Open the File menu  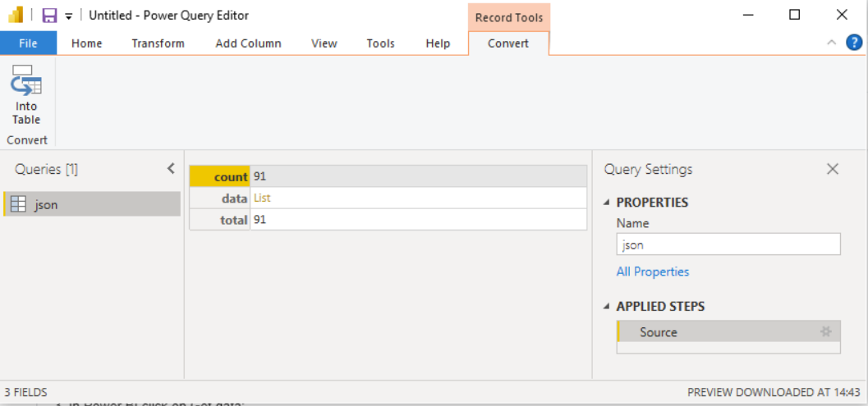pyautogui.click(x=28, y=43)
